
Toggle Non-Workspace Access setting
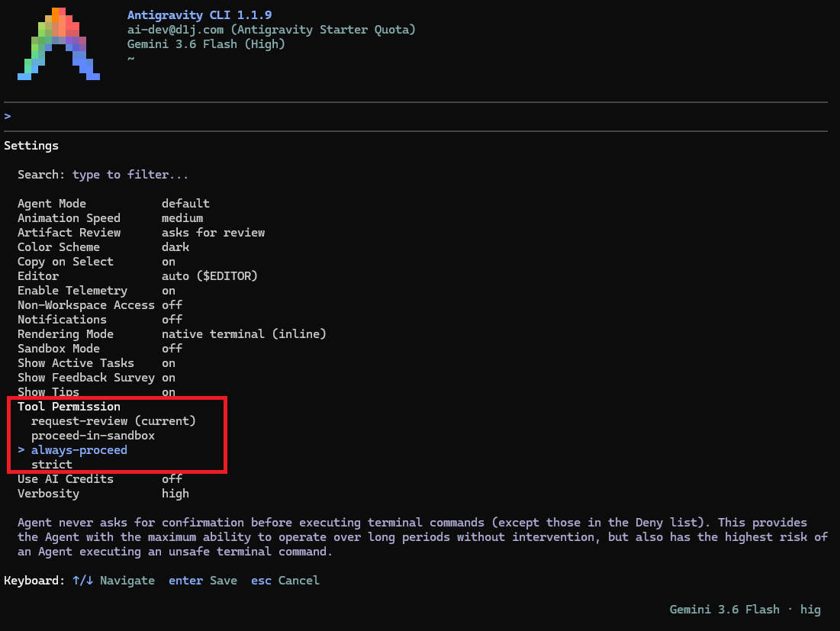100,304
